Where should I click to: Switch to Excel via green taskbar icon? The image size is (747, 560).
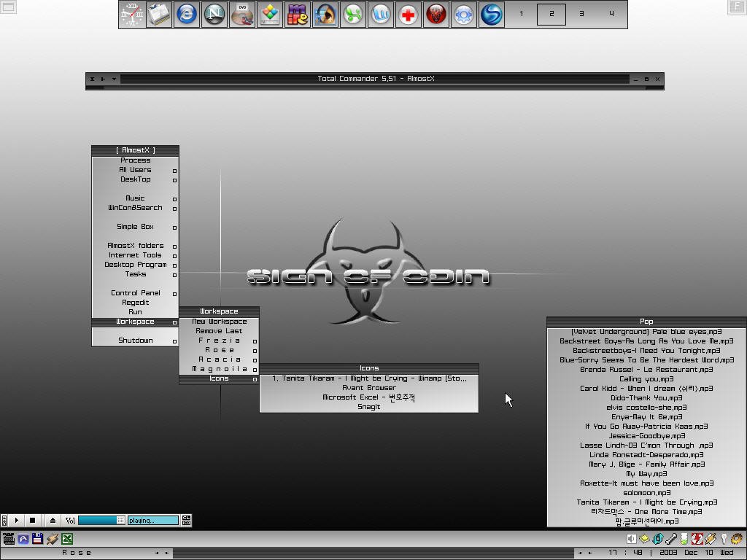[67, 539]
